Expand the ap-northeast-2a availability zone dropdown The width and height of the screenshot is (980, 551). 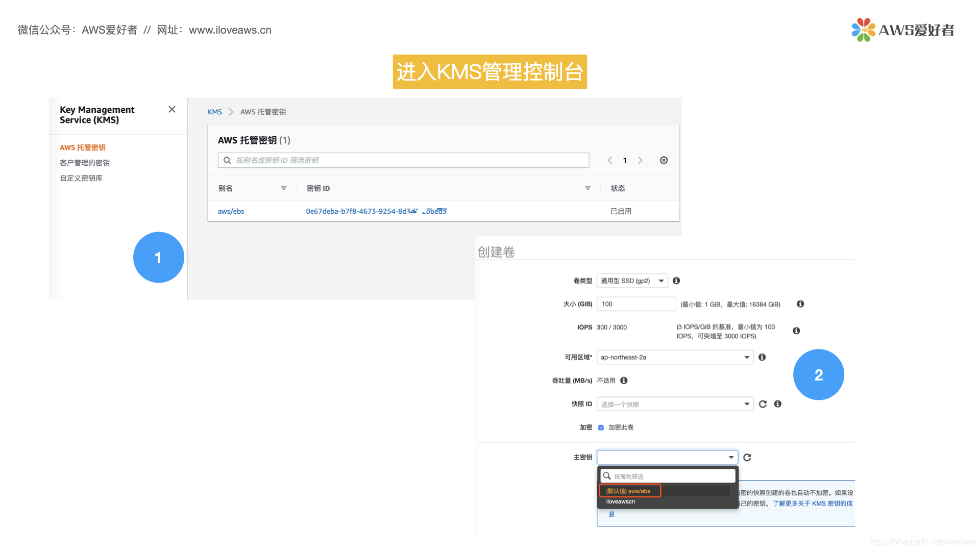pos(674,357)
